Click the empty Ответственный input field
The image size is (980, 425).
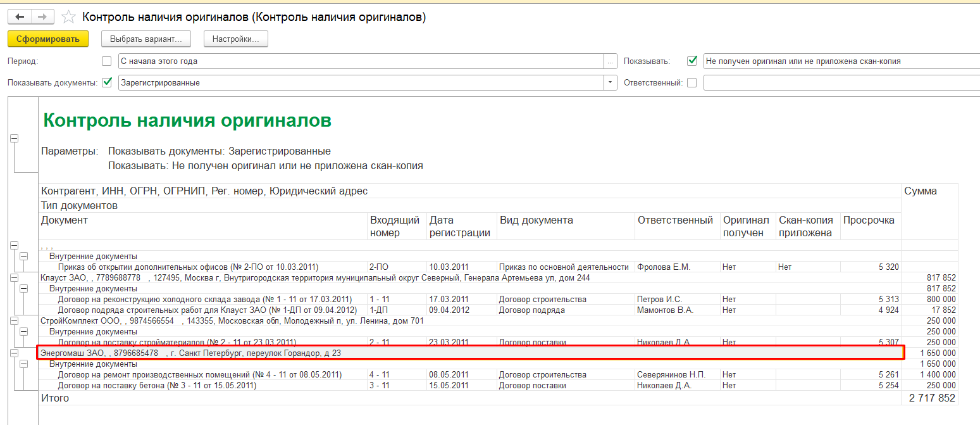pos(841,83)
